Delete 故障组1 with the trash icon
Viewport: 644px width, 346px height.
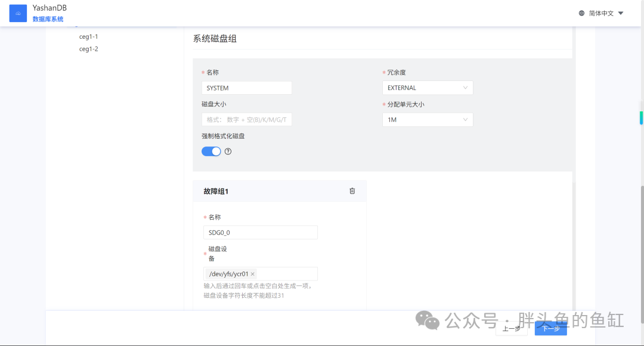(x=352, y=191)
